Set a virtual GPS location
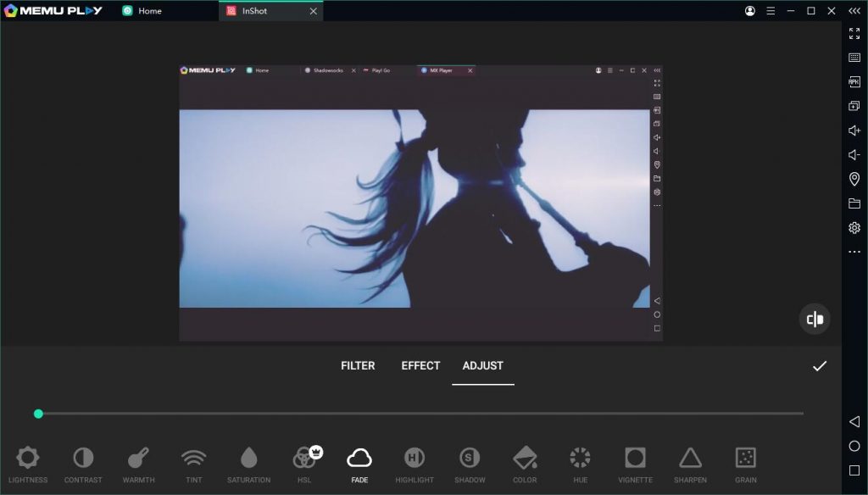Viewport: 868px width, 495px height. 853,179
